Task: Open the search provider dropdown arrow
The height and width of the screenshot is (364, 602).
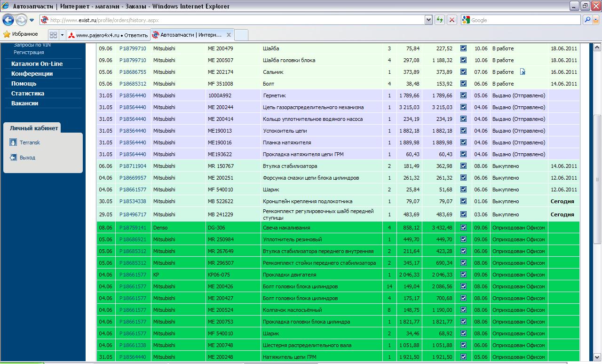Action: pos(596,20)
